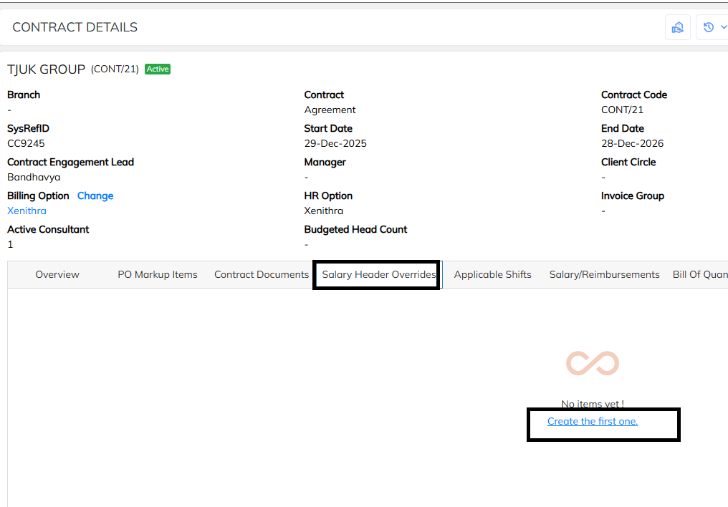
Task: Open the Applicable Shifts tab
Action: pyautogui.click(x=493, y=274)
